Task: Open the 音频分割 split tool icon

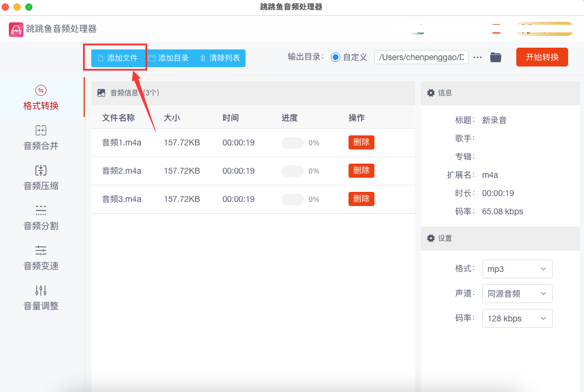Action: click(41, 210)
